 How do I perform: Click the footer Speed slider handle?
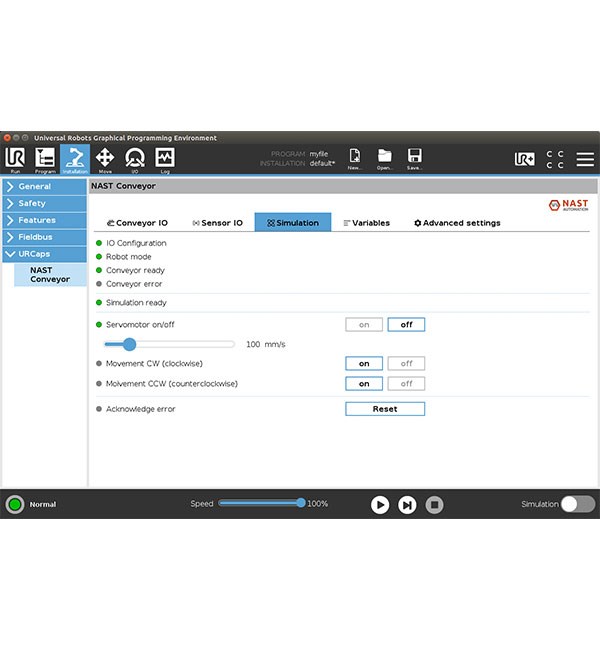click(301, 503)
